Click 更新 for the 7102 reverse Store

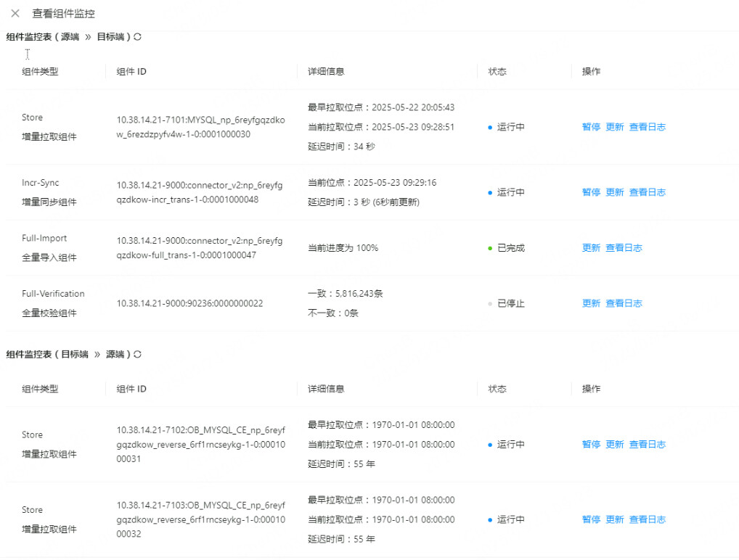pyautogui.click(x=615, y=444)
